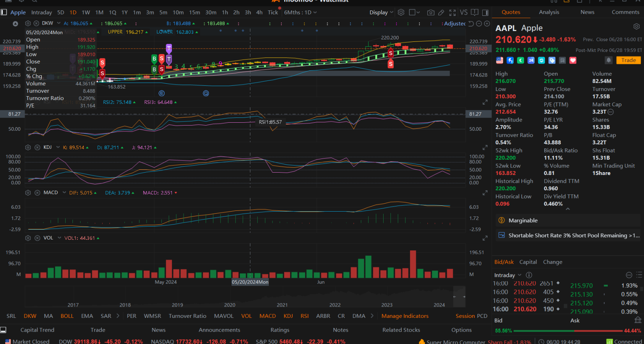
Task: Take a chart screenshot with the camera icon
Action: 431,12
